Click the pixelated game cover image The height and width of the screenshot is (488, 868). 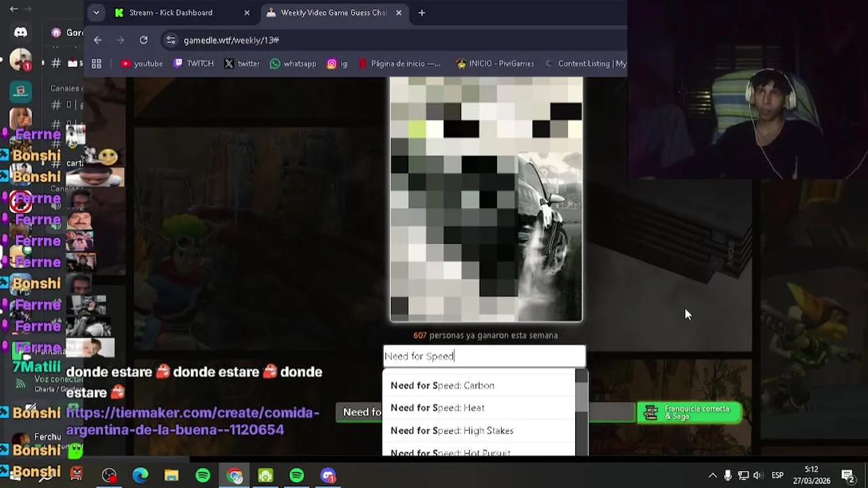click(x=486, y=199)
